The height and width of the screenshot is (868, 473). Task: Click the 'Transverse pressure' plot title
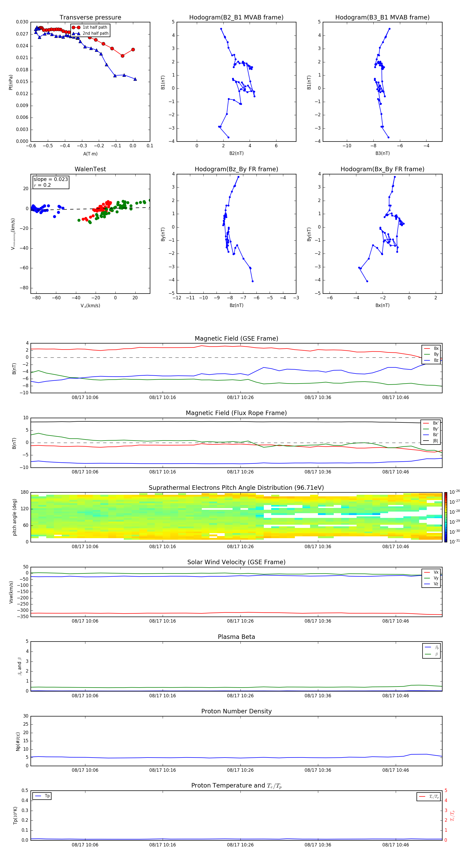coord(90,17)
